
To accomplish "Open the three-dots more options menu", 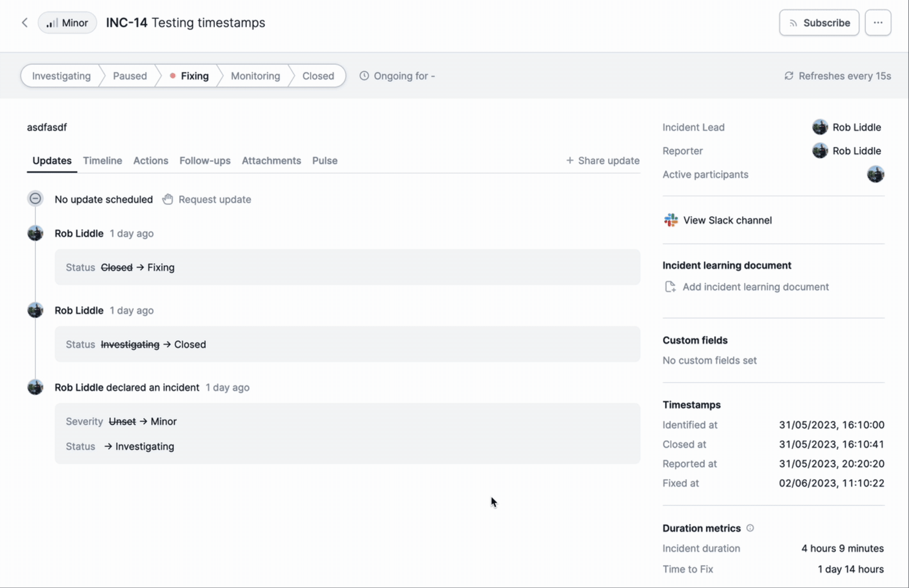I will coord(878,23).
